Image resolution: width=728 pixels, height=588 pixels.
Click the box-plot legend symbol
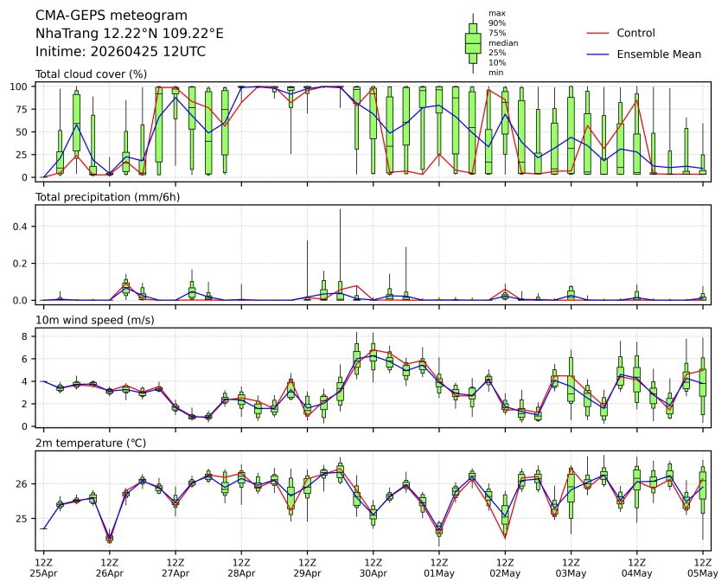473,43
